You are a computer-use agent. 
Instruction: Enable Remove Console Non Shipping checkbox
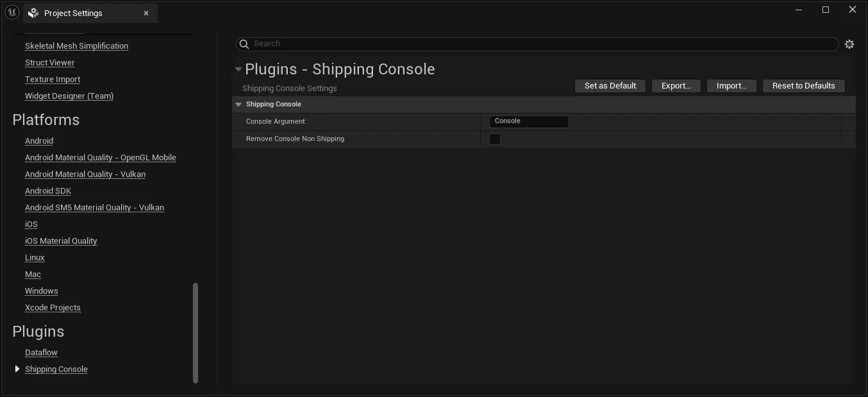click(x=495, y=139)
